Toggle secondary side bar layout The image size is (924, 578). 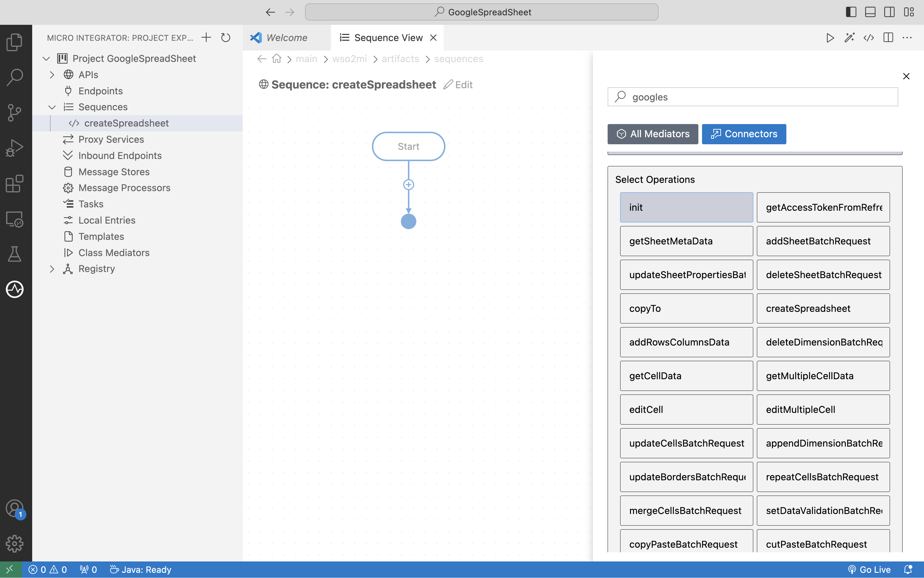click(x=889, y=12)
